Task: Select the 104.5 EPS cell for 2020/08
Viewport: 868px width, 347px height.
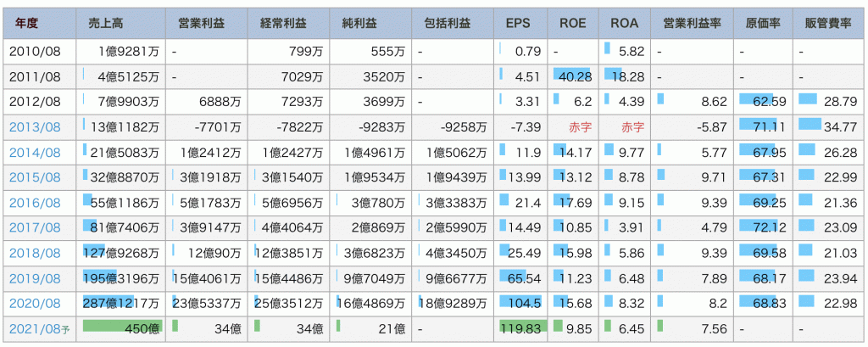Action: (520, 303)
